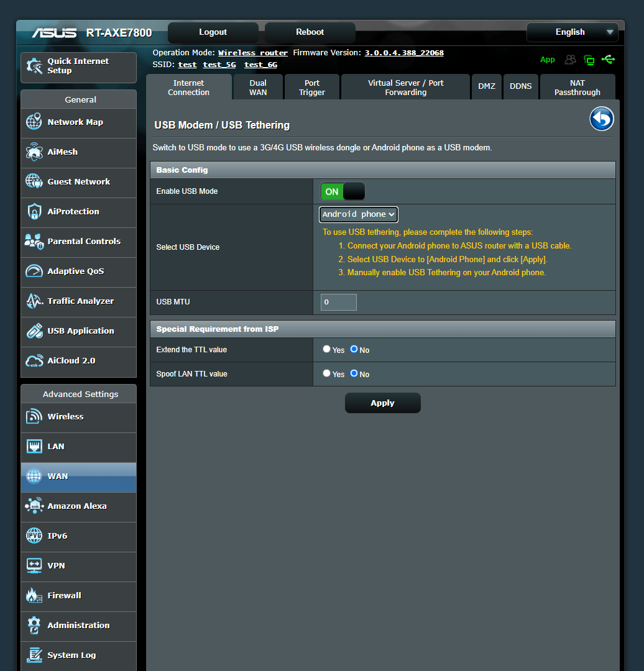Click the Traffic Analyzer icon
The image size is (644, 671).
point(34,301)
